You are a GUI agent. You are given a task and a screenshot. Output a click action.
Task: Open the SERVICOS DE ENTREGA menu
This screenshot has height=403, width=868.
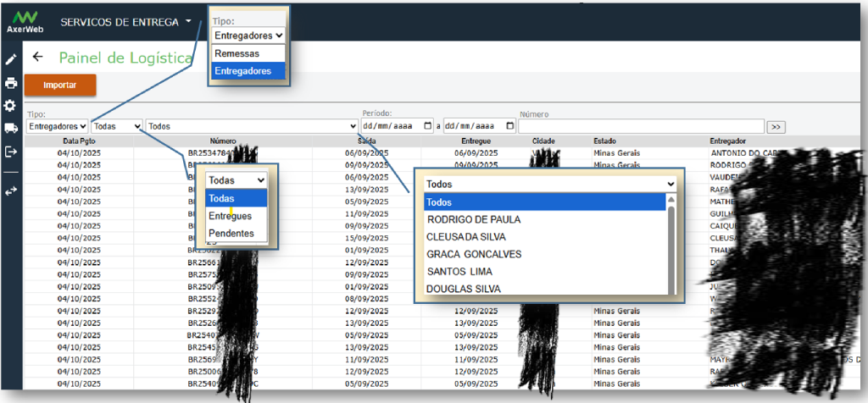tap(126, 22)
